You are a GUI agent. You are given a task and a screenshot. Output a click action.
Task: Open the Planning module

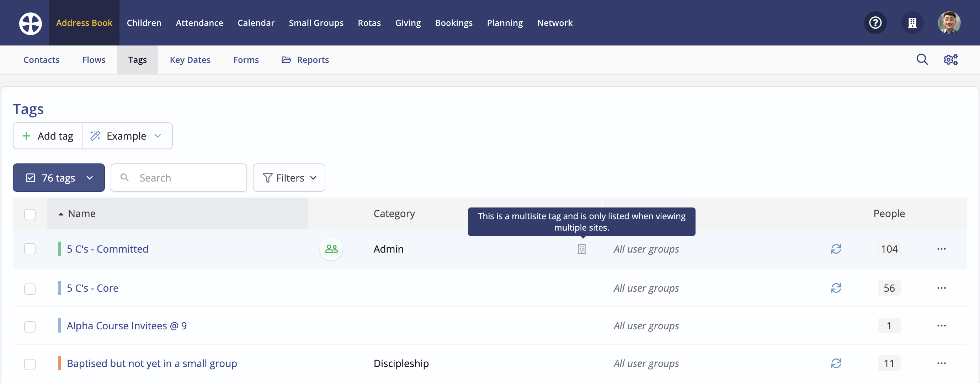click(x=505, y=23)
